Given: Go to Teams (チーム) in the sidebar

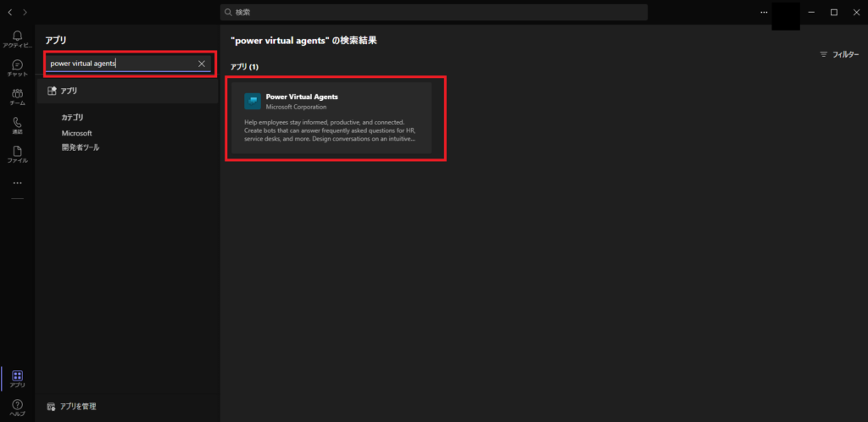Looking at the screenshot, I should coord(17,97).
